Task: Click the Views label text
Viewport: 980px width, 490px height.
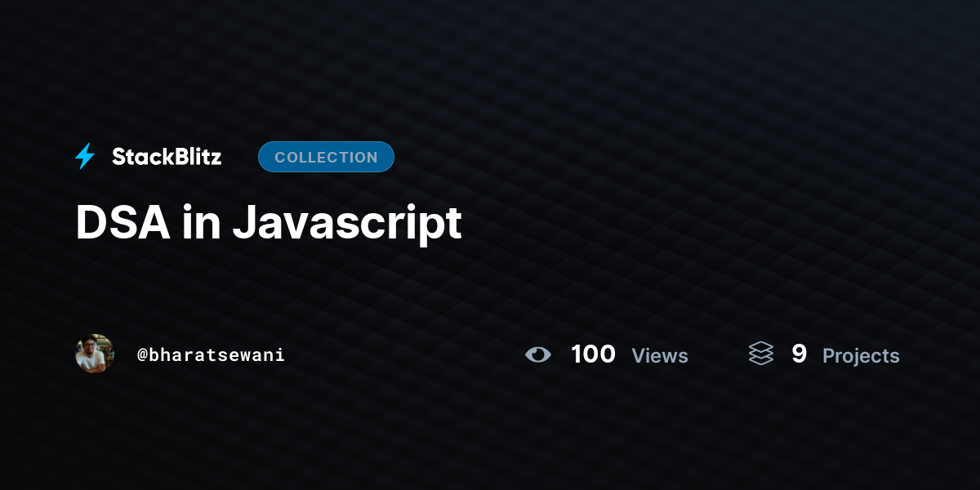Action: 659,356
